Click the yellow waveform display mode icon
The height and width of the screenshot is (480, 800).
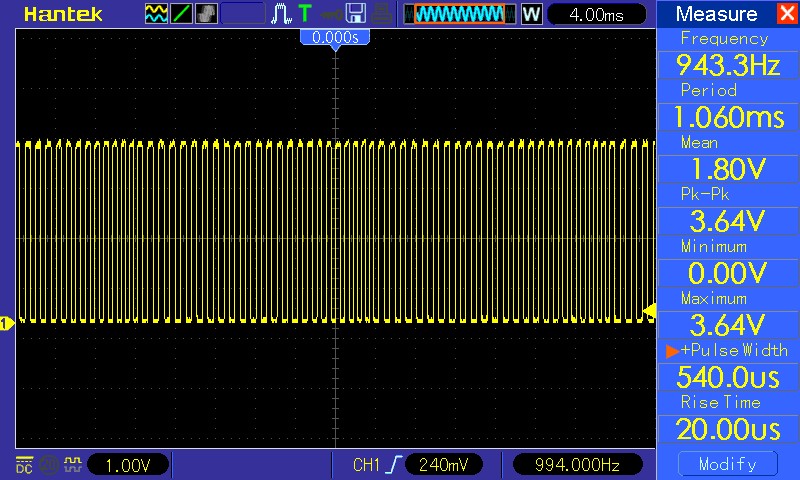(x=157, y=14)
